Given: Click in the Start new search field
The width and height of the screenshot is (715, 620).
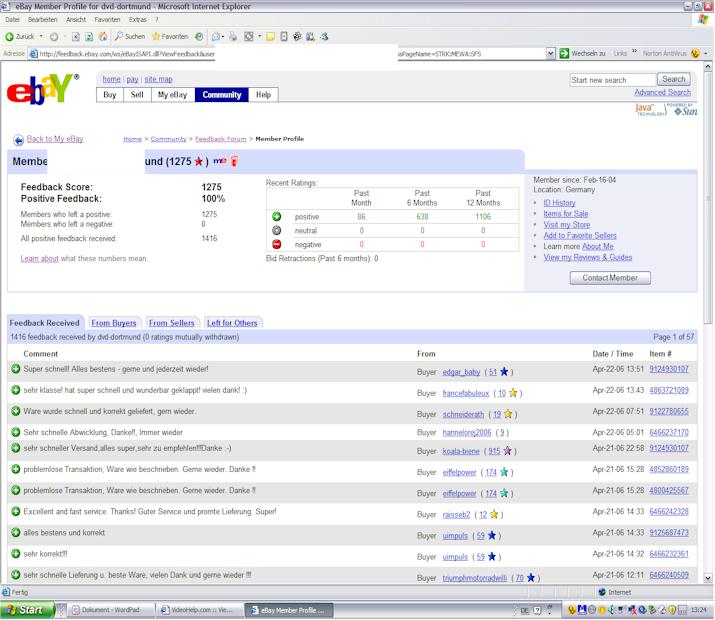Looking at the screenshot, I should (613, 80).
